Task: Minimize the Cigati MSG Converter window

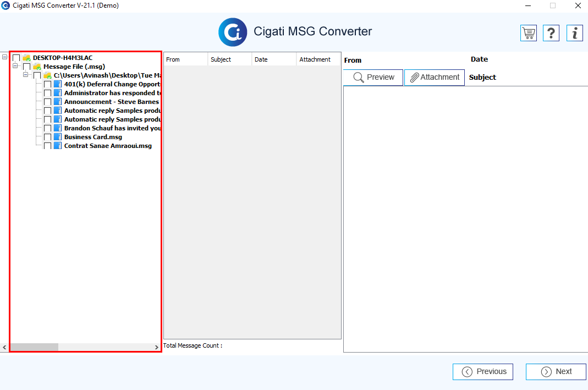Action: point(528,6)
